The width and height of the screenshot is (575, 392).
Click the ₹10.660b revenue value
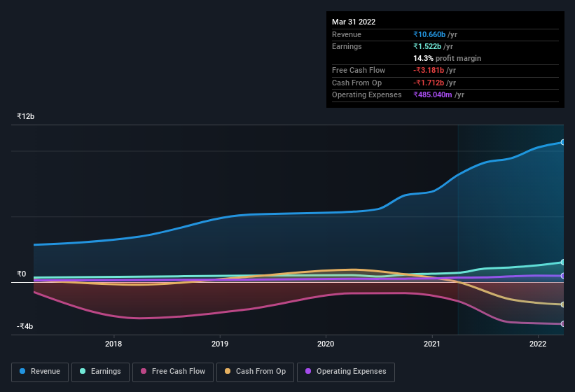[429, 34]
